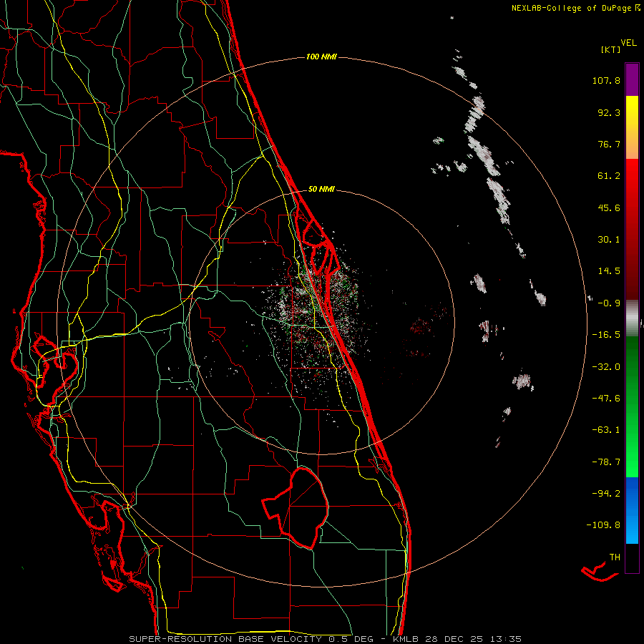The width and height of the screenshot is (644, 644).
Task: Click the -109.8 velocity scale value
Action: point(603,525)
